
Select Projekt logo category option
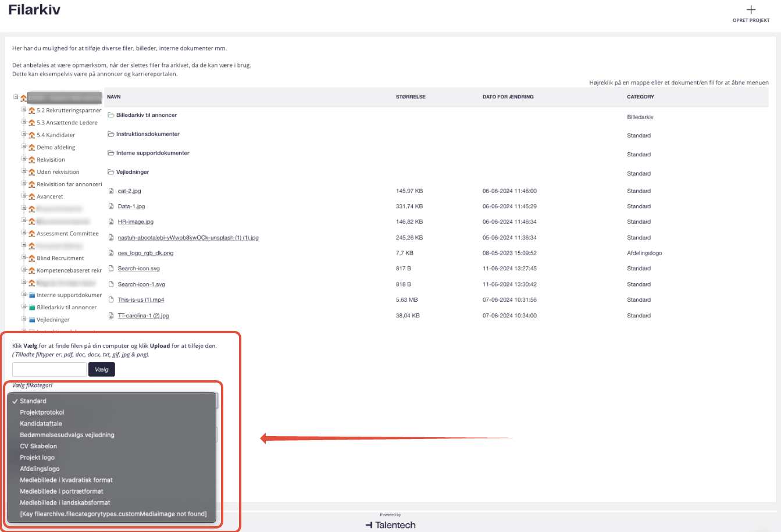[112, 458]
